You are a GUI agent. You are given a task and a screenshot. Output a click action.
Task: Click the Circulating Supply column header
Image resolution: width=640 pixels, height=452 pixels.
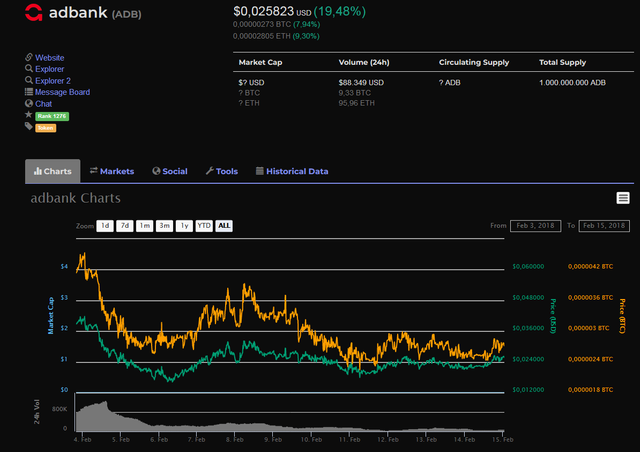click(x=474, y=62)
